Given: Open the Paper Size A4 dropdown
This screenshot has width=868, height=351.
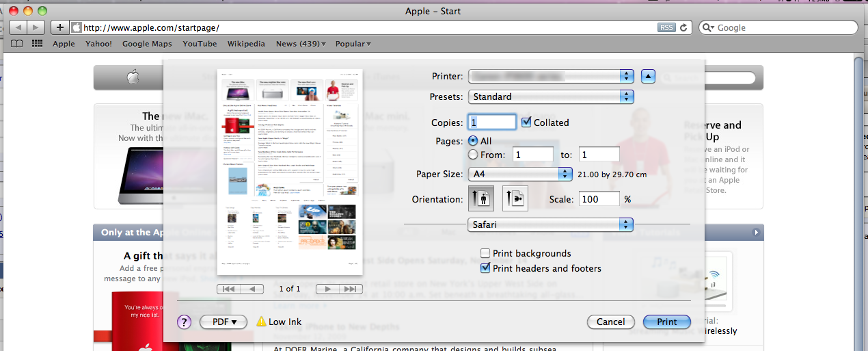Looking at the screenshot, I should 520,174.
